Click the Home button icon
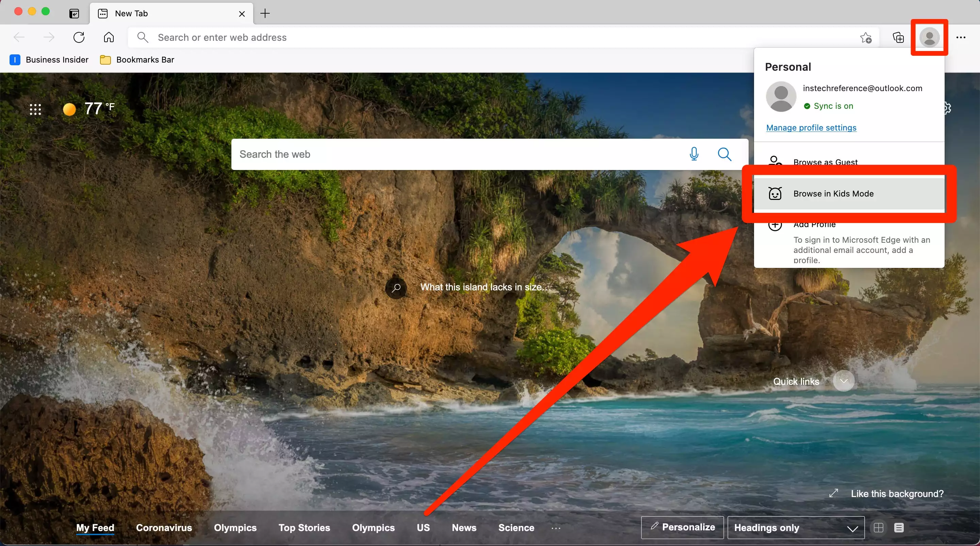This screenshot has height=546, width=980. point(109,37)
